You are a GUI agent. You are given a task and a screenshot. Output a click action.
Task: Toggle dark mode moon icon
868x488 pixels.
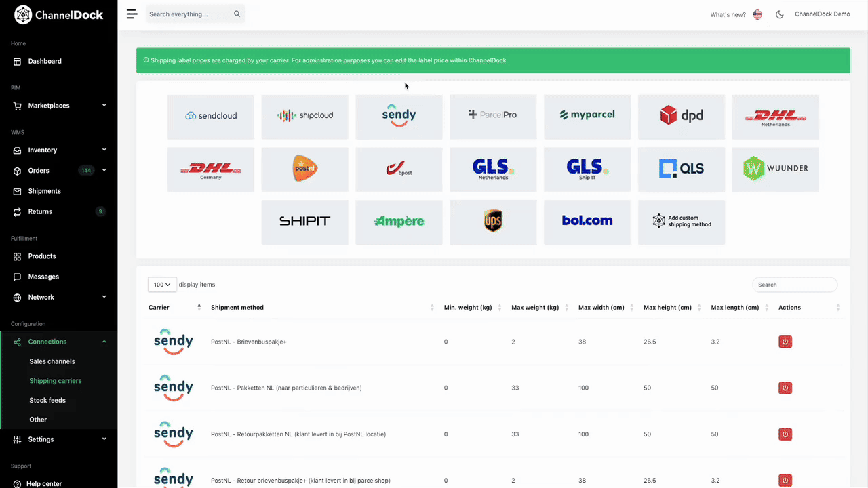(x=780, y=14)
